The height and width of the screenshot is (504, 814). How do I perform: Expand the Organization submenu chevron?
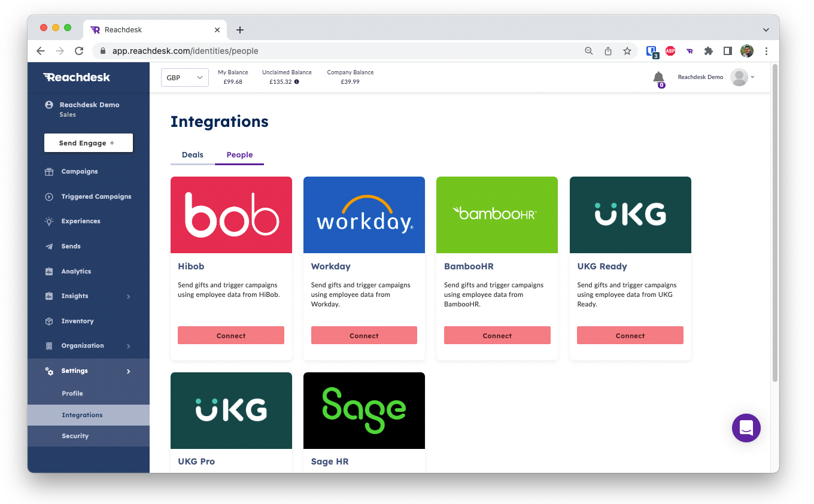(128, 346)
